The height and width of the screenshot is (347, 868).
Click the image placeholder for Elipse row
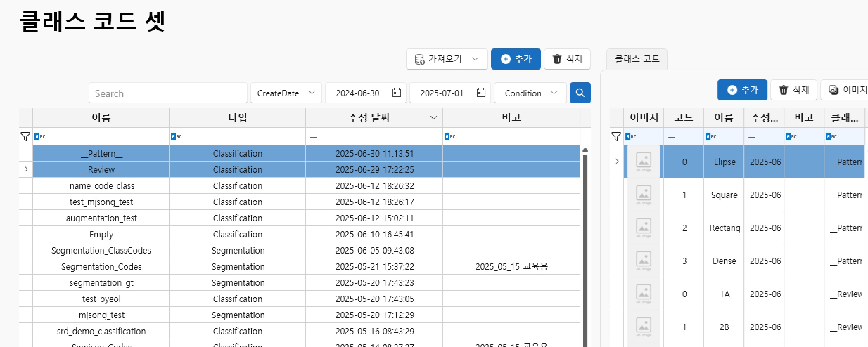(x=643, y=162)
